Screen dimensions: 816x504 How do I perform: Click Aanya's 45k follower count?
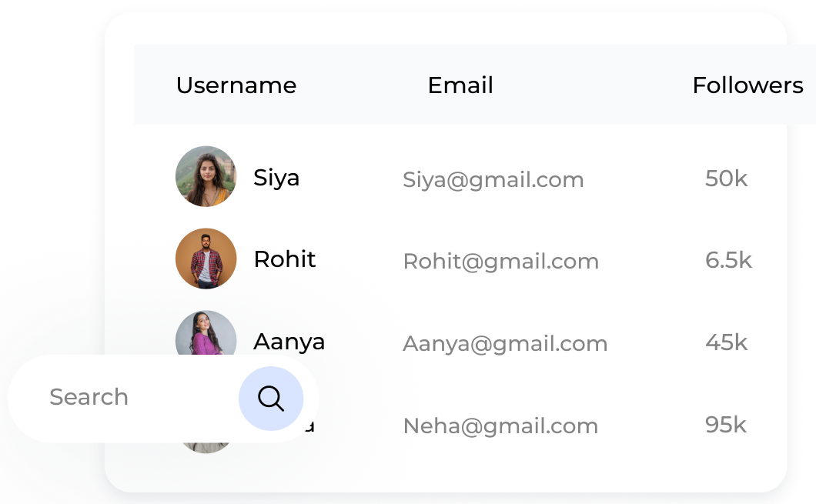(726, 342)
